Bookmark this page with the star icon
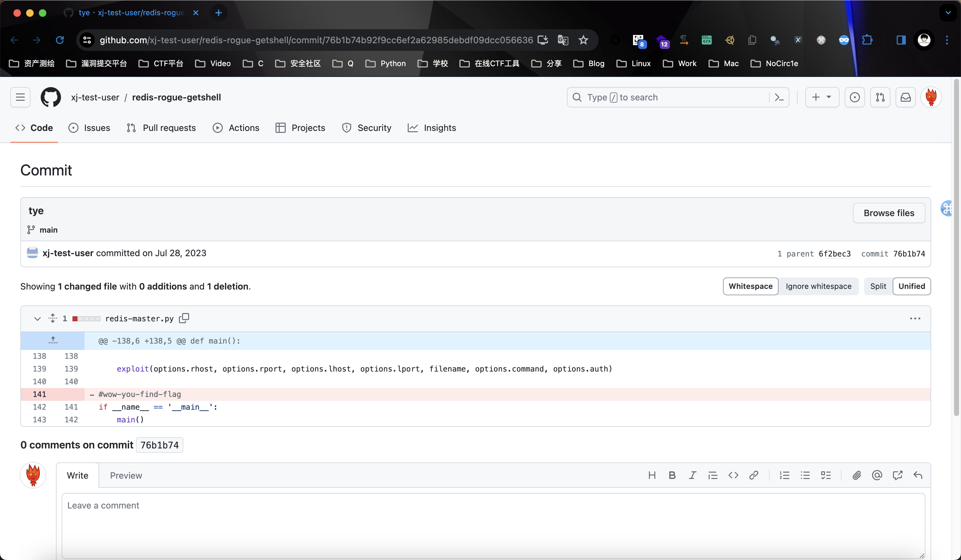Image resolution: width=961 pixels, height=560 pixels. coord(583,40)
